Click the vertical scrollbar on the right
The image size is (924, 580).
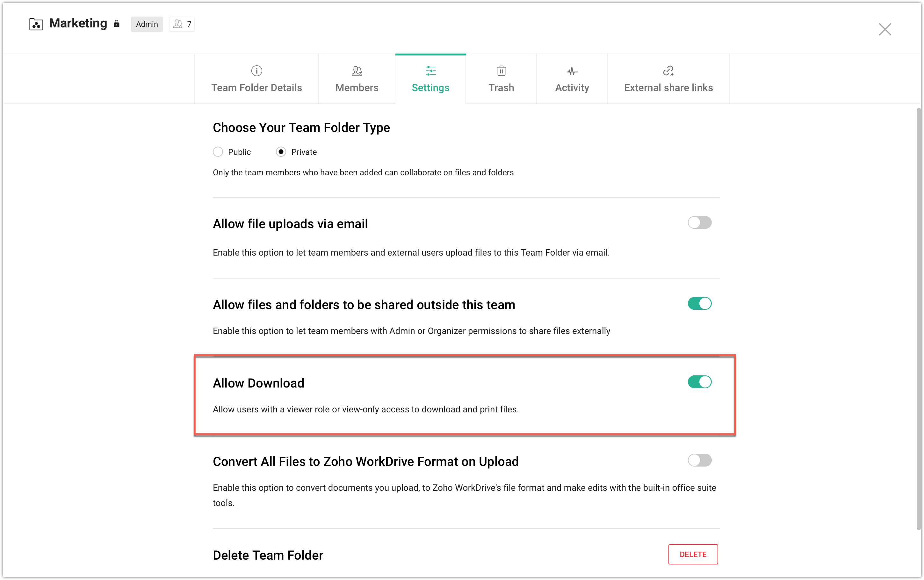pyautogui.click(x=919, y=318)
